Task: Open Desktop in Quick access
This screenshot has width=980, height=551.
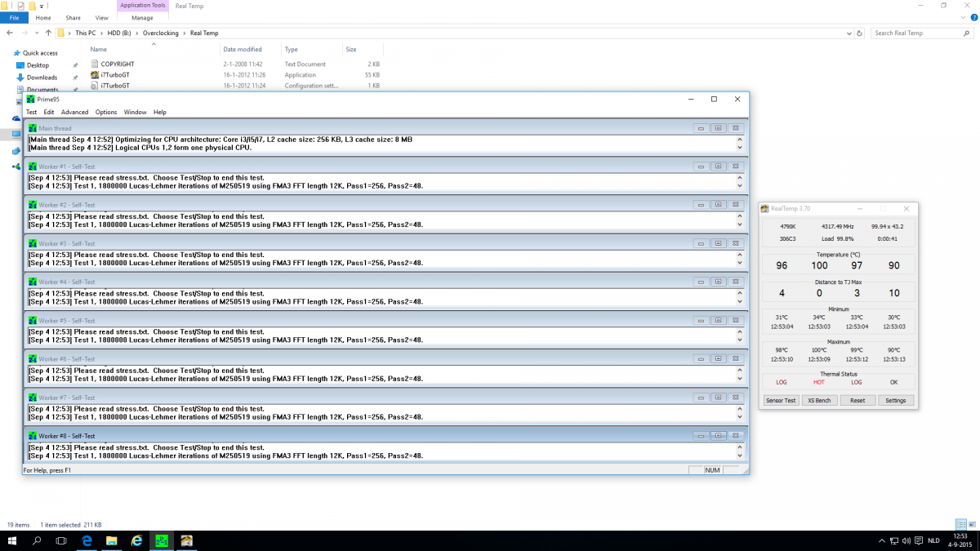Action: (x=38, y=65)
